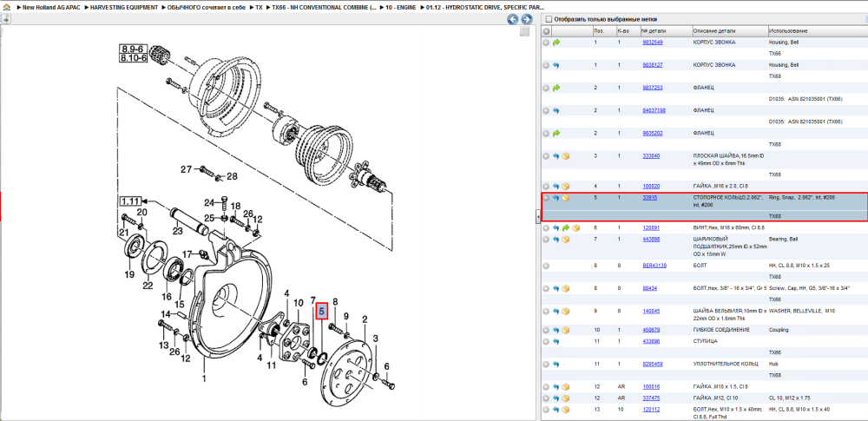Image resolution: width=868 pixels, height=421 pixels.
Task: Click reference box 8.10-6 in the diagram
Action: (134, 57)
